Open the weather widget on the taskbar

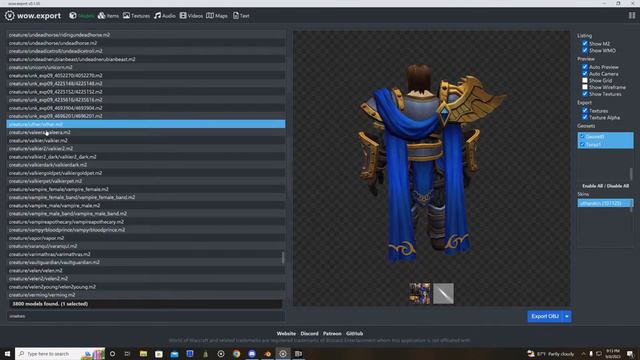click(551, 353)
